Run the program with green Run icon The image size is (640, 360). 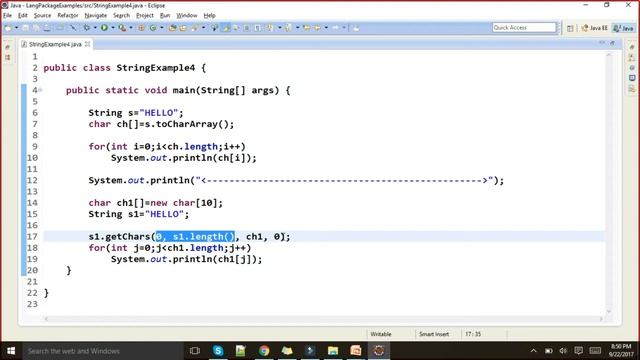coord(104,28)
